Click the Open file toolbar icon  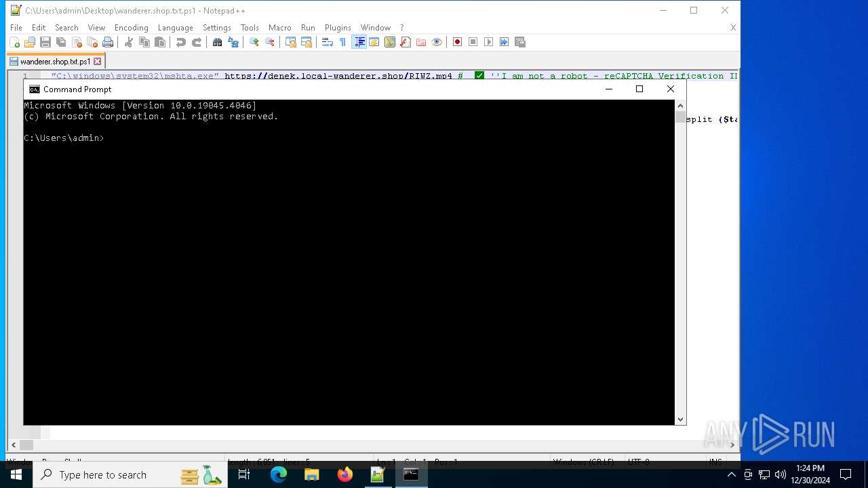[x=30, y=42]
